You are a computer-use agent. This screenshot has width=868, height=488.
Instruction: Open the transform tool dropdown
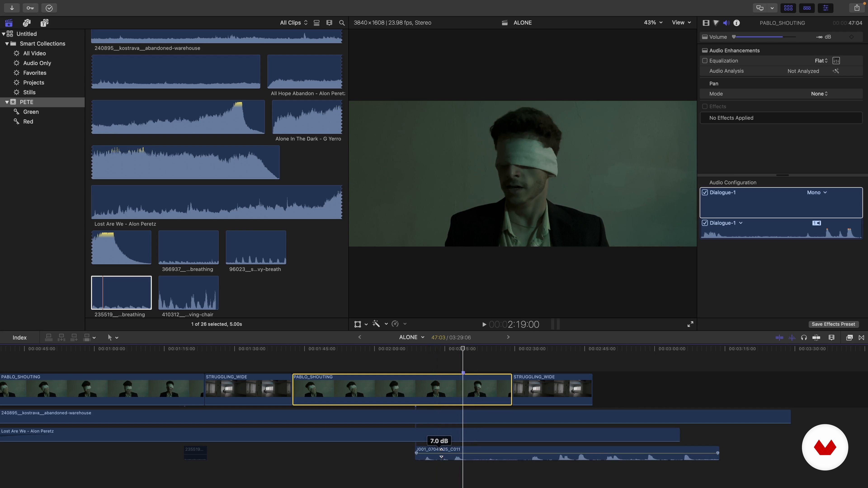366,324
